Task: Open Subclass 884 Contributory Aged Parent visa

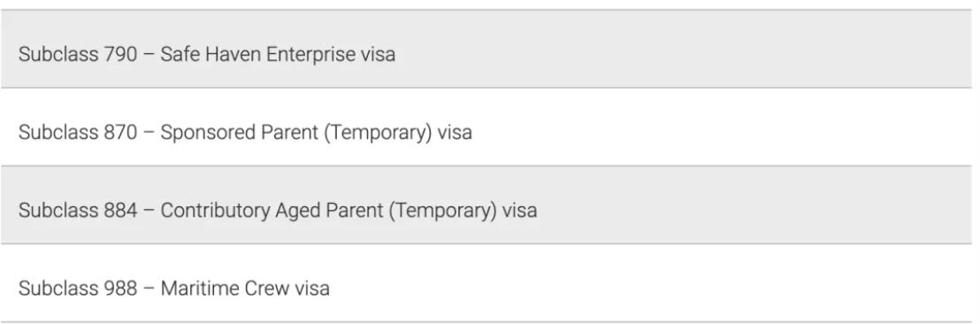Action: [486, 205]
